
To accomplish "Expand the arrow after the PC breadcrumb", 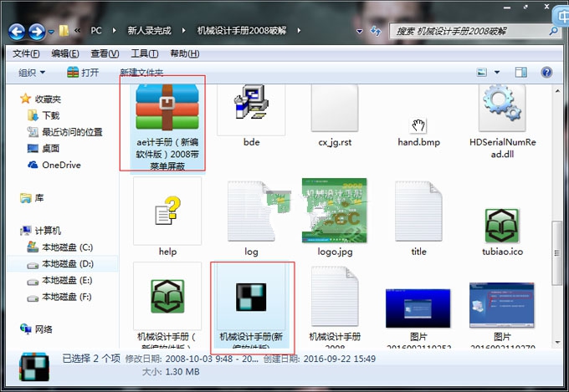I will tap(115, 30).
